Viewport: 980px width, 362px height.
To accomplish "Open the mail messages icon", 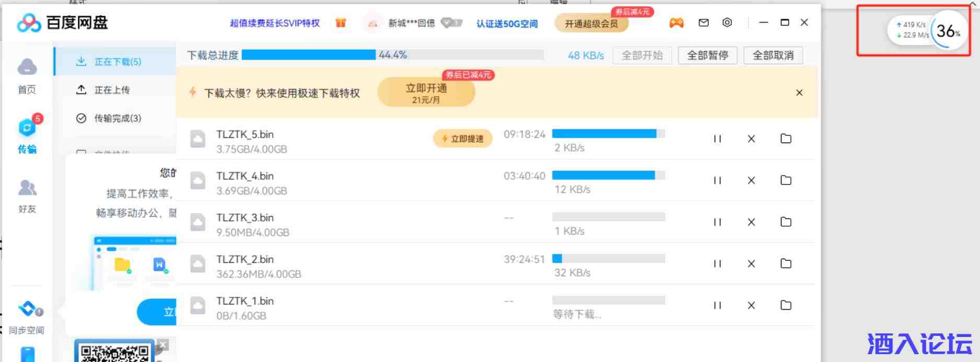I will [704, 22].
